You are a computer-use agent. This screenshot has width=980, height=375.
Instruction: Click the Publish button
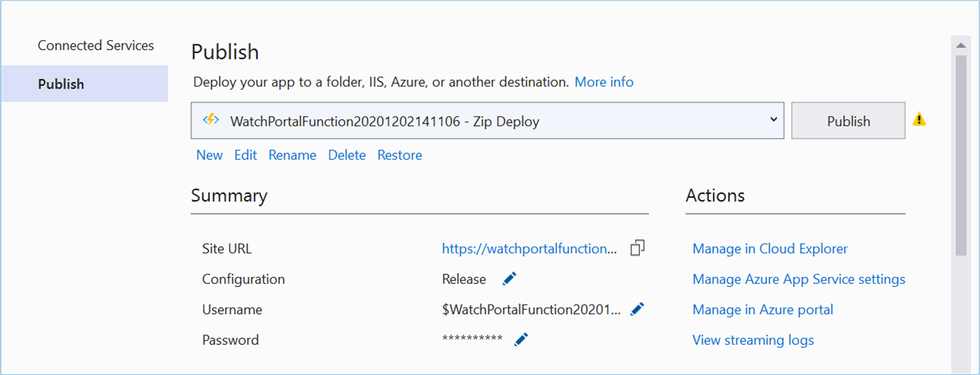pyautogui.click(x=848, y=120)
